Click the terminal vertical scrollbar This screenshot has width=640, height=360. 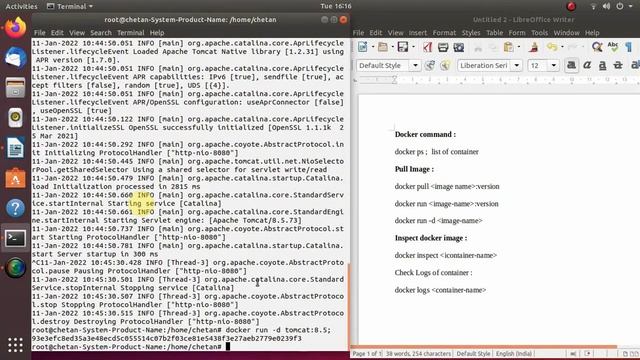pos(349,306)
